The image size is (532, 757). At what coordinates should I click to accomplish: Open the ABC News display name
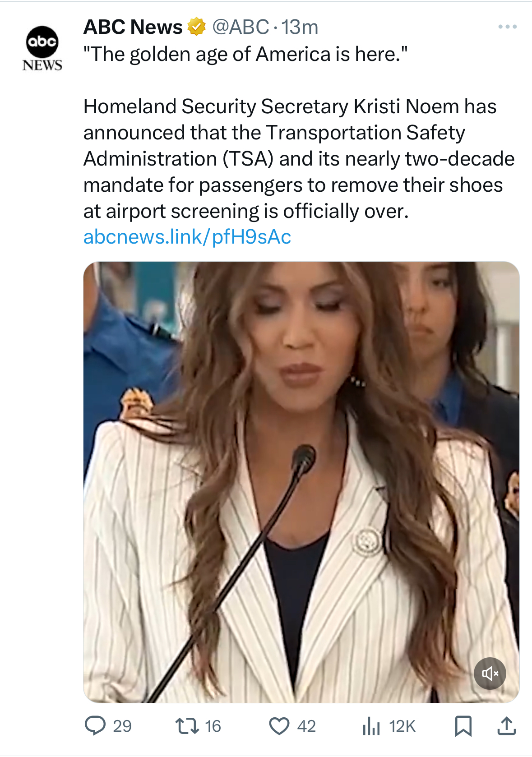tap(133, 27)
